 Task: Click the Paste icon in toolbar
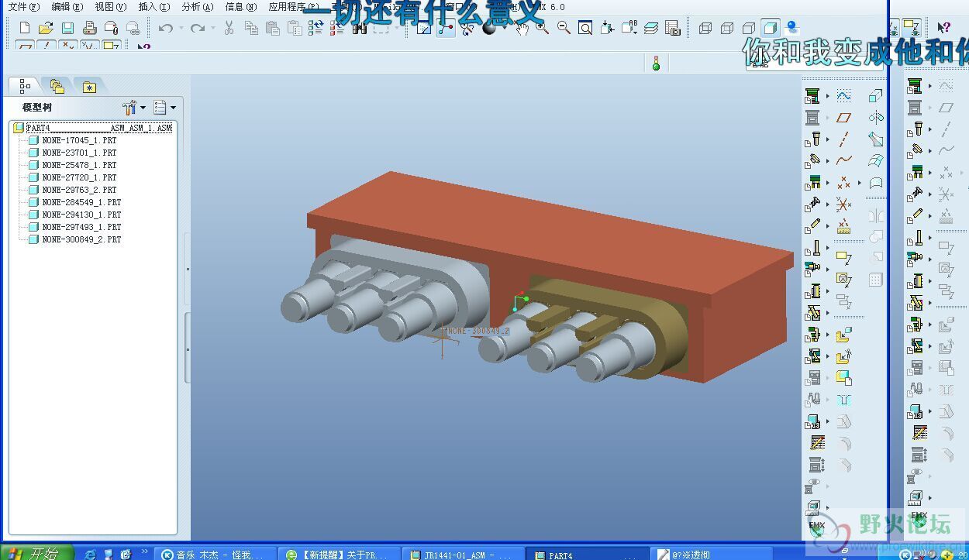pyautogui.click(x=272, y=29)
